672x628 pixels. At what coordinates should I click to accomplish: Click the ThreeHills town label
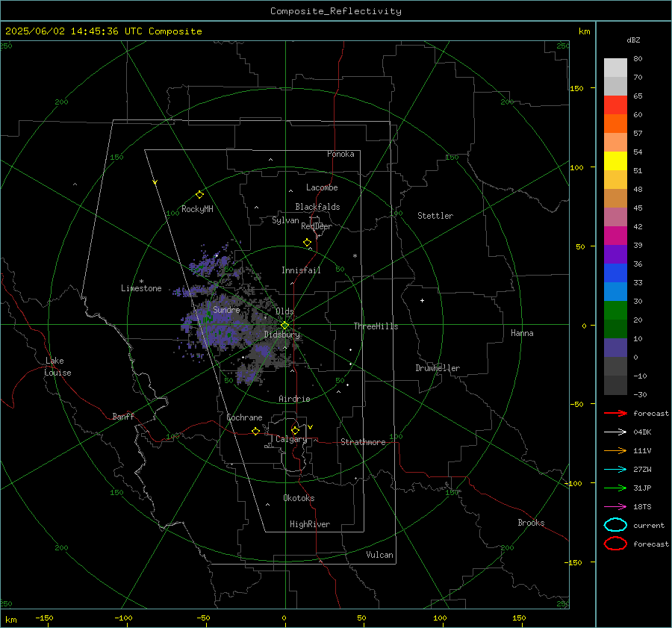coord(376,326)
